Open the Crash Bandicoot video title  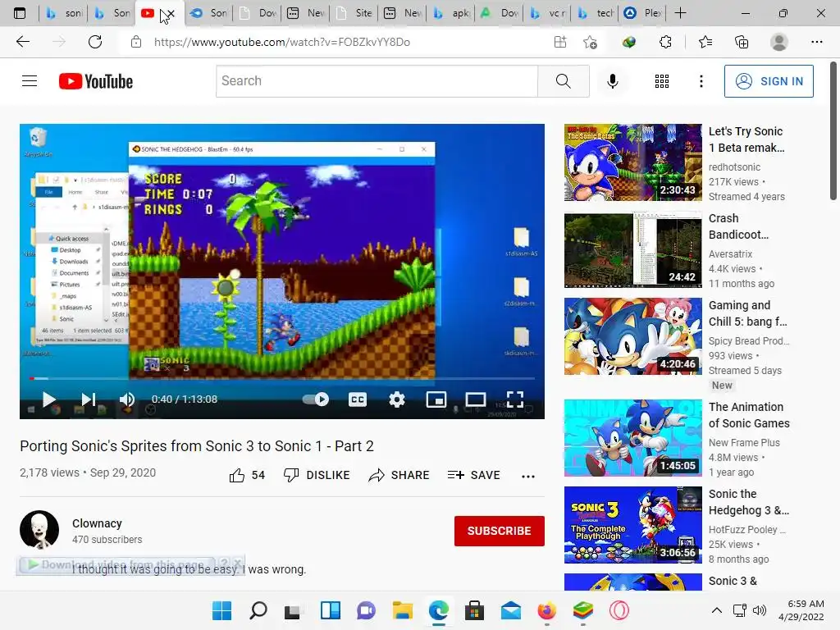(738, 226)
